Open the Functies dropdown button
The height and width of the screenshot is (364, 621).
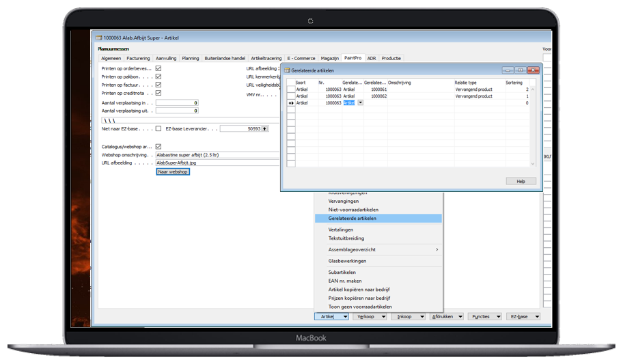click(484, 317)
